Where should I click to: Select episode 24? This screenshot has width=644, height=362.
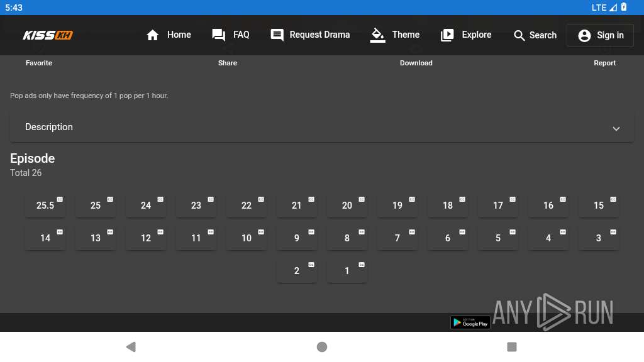[146, 206]
